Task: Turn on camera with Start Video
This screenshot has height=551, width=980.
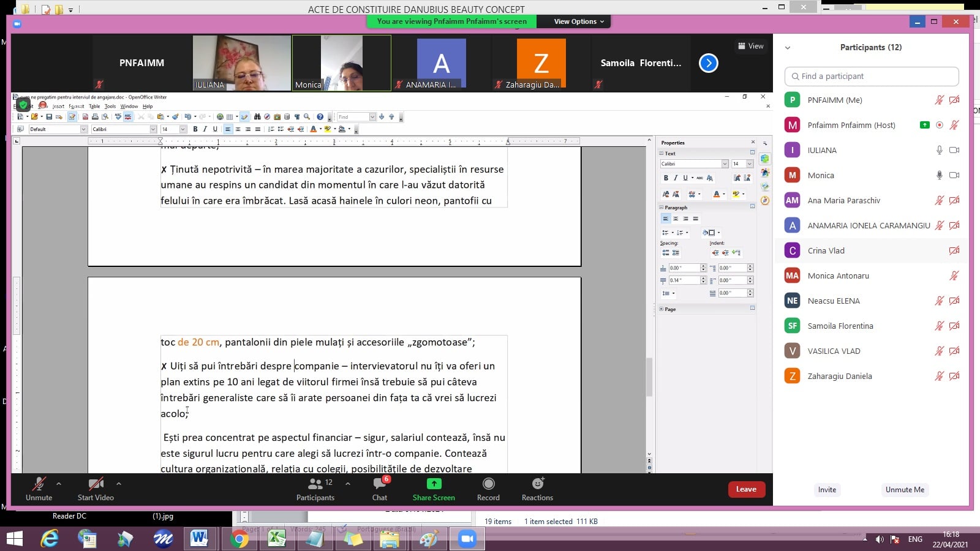Action: [96, 489]
